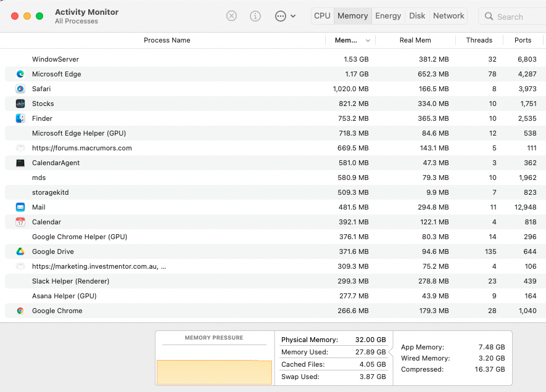Sort by the Process Name column header
The height and width of the screenshot is (392, 546).
point(167,40)
